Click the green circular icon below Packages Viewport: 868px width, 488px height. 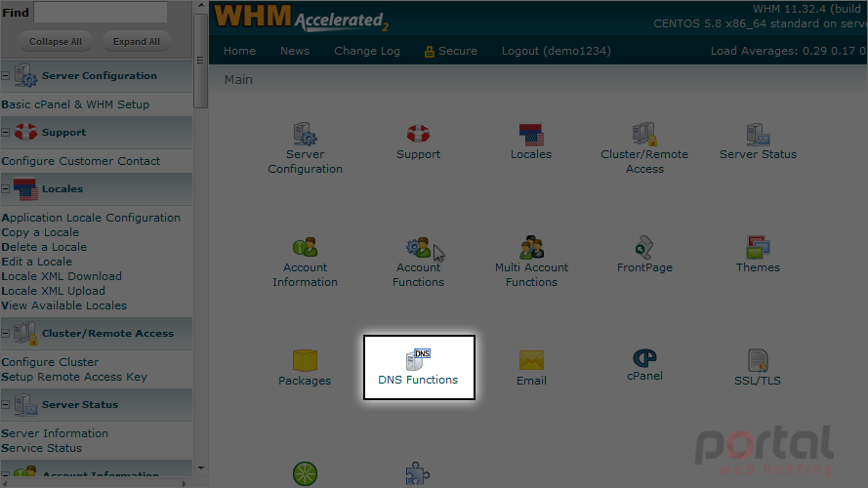[x=305, y=474]
